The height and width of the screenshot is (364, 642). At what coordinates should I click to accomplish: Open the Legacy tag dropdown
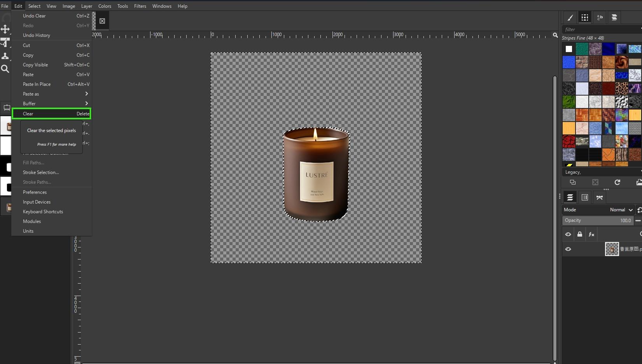point(602,172)
